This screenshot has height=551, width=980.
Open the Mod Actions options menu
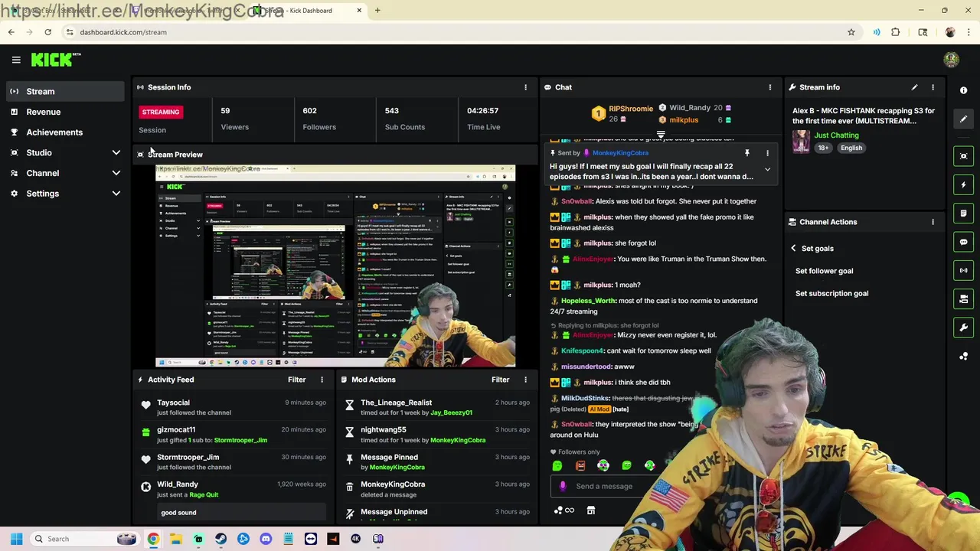(x=525, y=380)
